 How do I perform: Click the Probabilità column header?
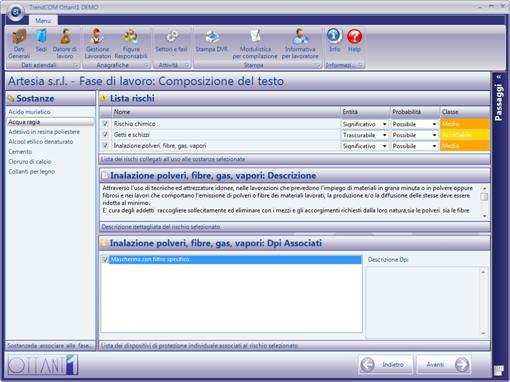(x=415, y=112)
